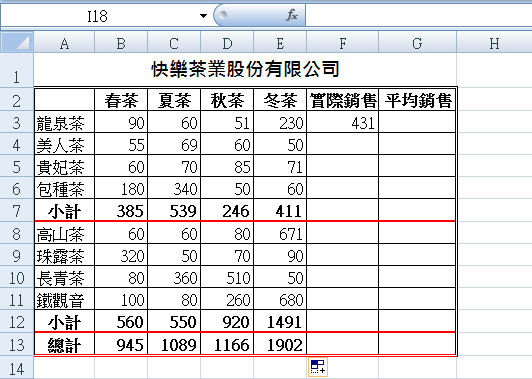Click the value 680 in 鐵觀音 row

click(280, 299)
